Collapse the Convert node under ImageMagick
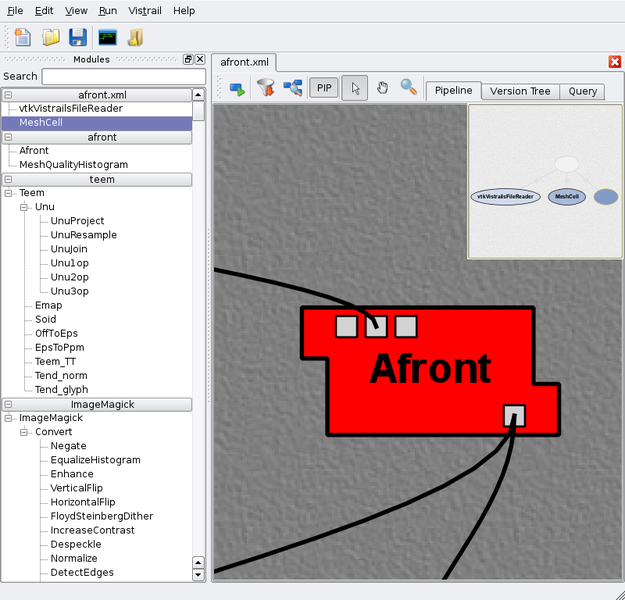The image size is (625, 600). [x=24, y=432]
